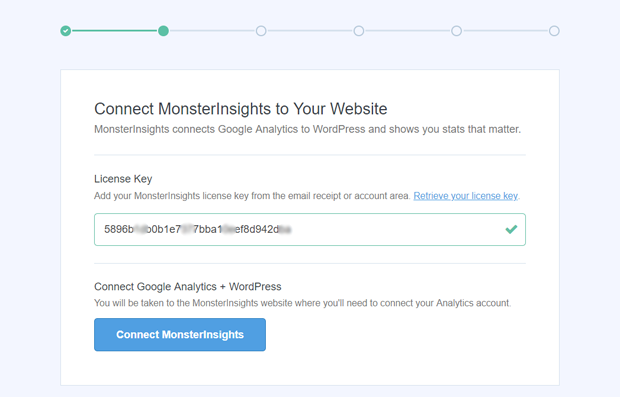The height and width of the screenshot is (397, 620).
Task: Go to the fourth step circle
Action: pyautogui.click(x=359, y=31)
